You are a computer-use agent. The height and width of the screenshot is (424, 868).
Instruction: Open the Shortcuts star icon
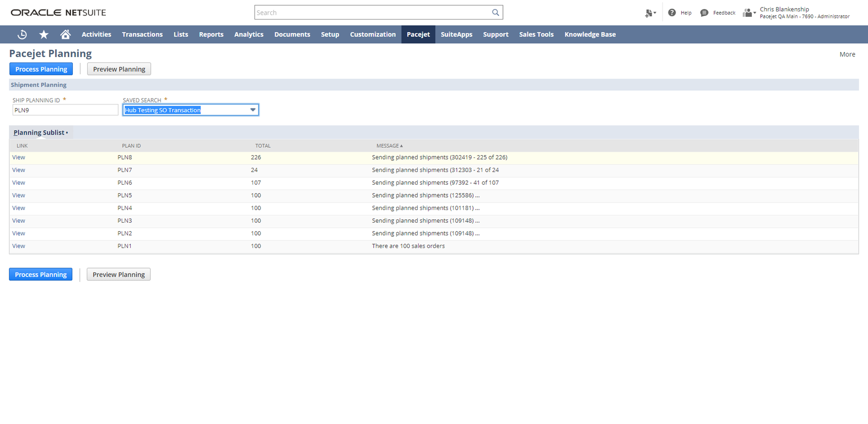click(x=44, y=34)
